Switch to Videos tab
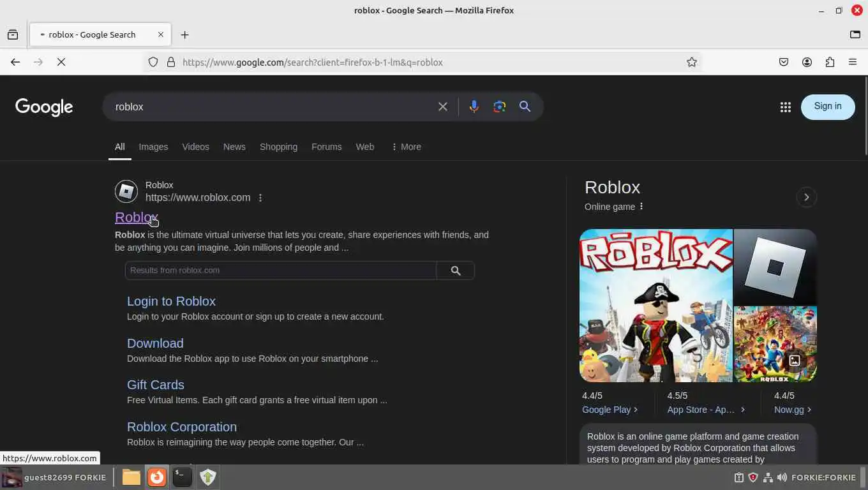The height and width of the screenshot is (490, 868). [x=195, y=147]
